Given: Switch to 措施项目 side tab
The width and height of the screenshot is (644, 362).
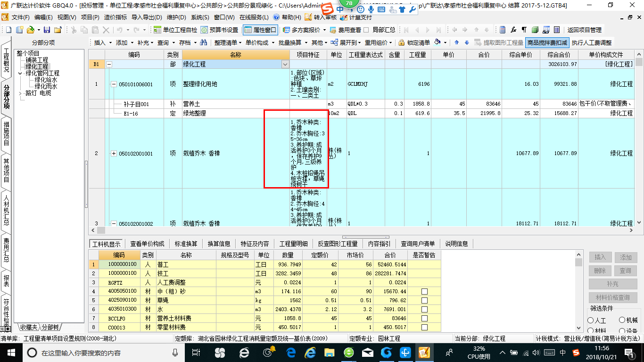Looking at the screenshot, I should (x=6, y=133).
